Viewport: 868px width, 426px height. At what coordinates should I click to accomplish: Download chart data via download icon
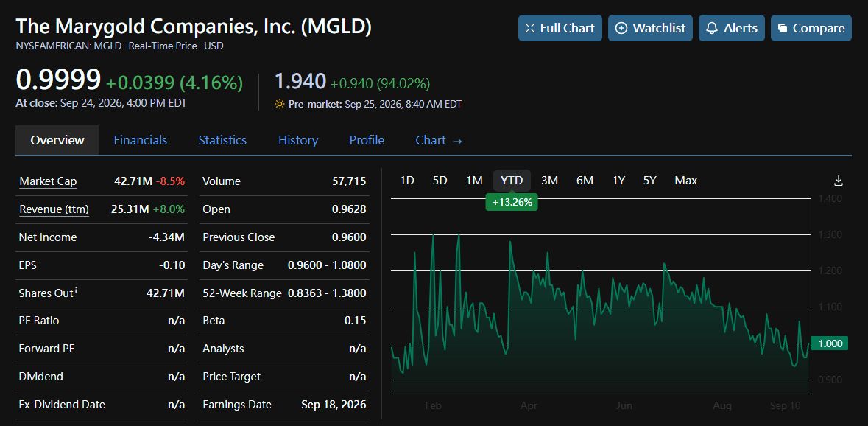(x=838, y=181)
